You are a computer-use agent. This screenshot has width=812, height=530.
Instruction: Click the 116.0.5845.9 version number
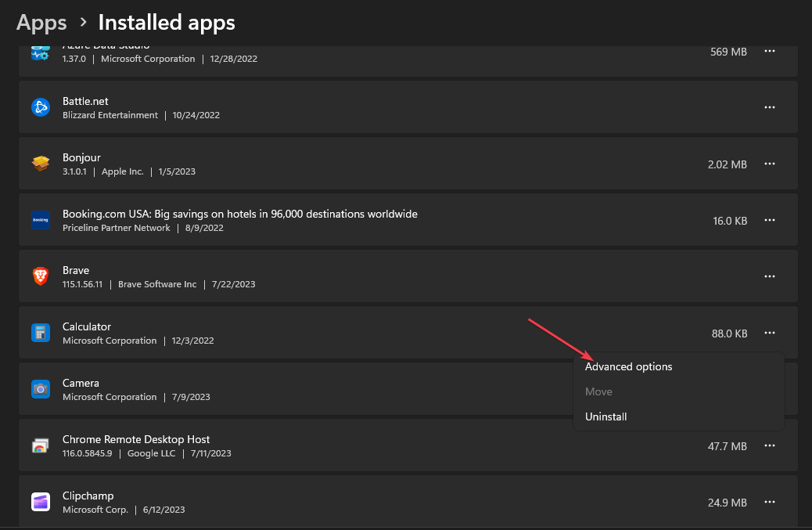(87, 453)
